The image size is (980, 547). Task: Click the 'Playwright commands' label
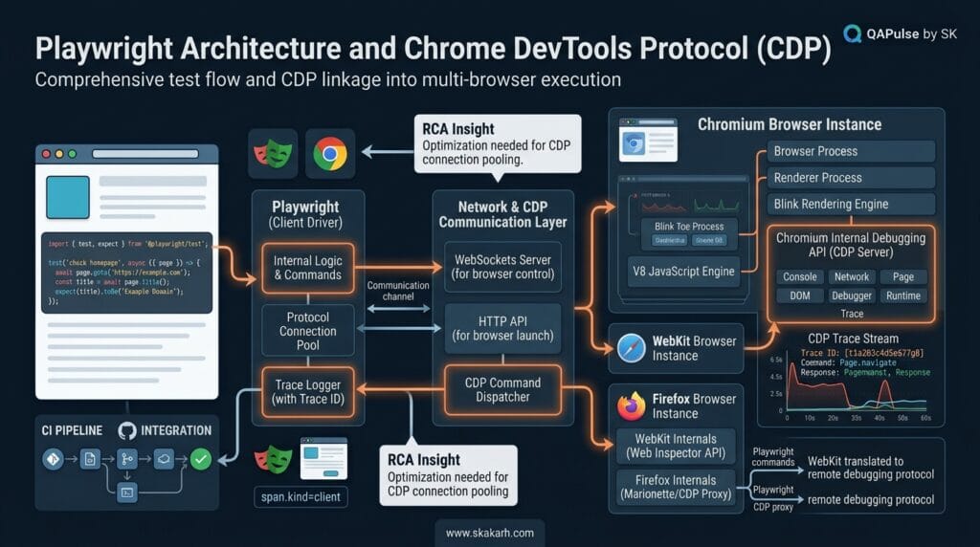(773, 456)
